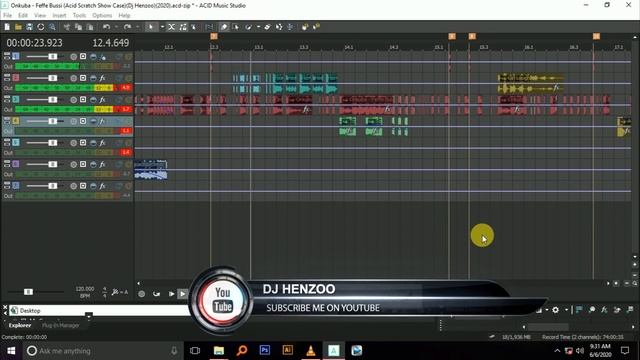Click the New project icon
640x360 pixels.
[x=7, y=27]
